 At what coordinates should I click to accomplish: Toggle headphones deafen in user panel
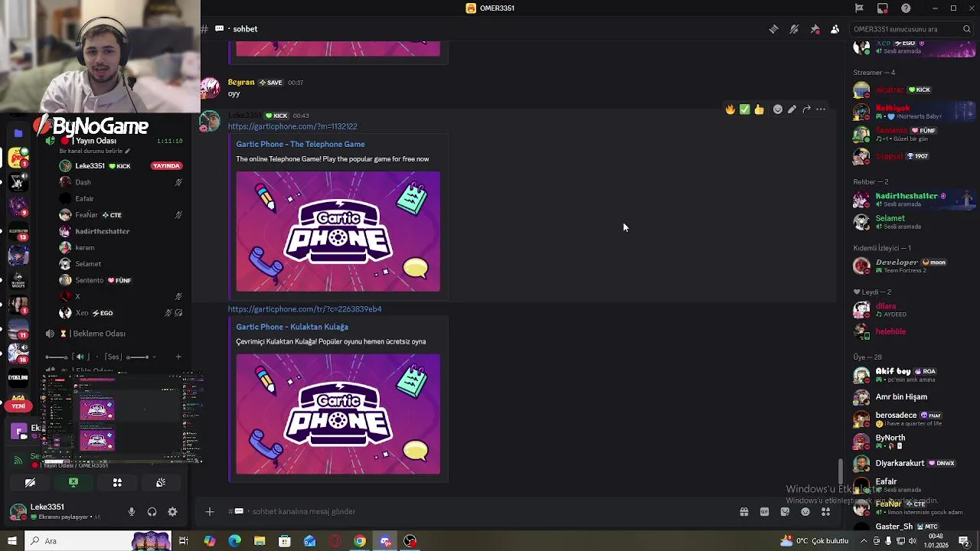click(x=152, y=512)
